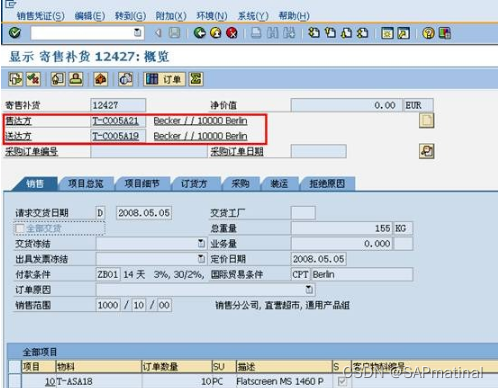Viewport: 498px width, 388px height.
Task: Click the row selector for item 10
Action: pos(15,381)
